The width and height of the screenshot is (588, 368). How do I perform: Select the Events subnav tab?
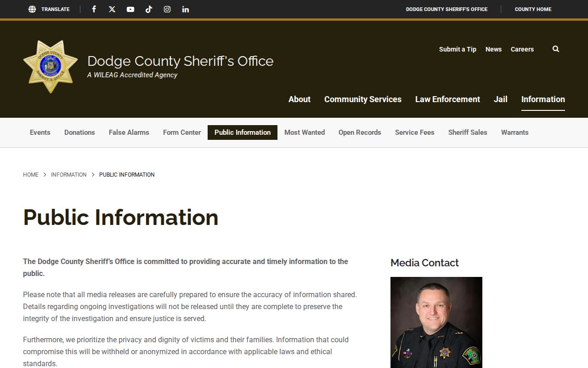40,132
